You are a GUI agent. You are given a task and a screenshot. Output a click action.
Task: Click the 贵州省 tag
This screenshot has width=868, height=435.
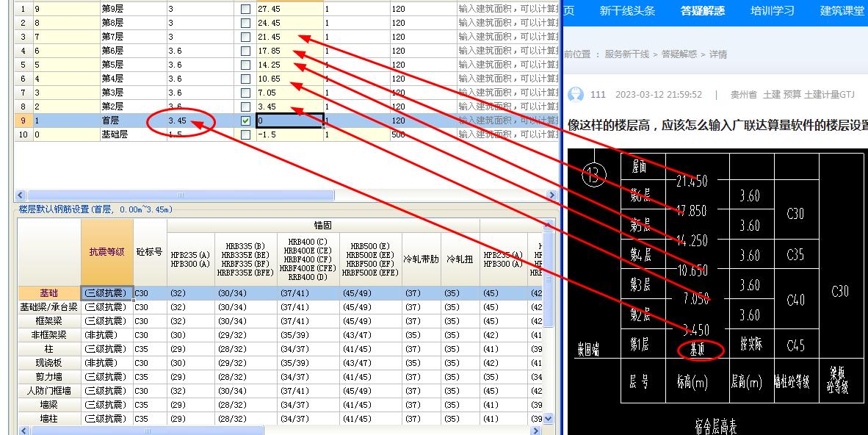pyautogui.click(x=743, y=95)
